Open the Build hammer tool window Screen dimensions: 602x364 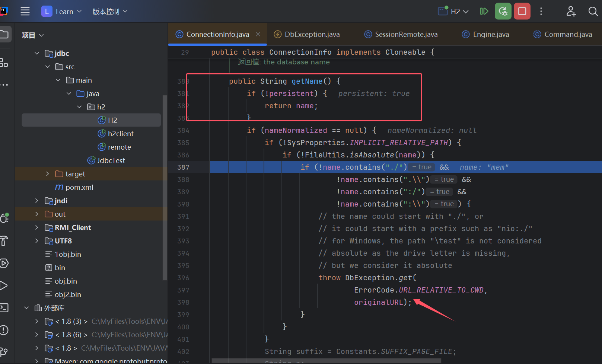pyautogui.click(x=4, y=241)
